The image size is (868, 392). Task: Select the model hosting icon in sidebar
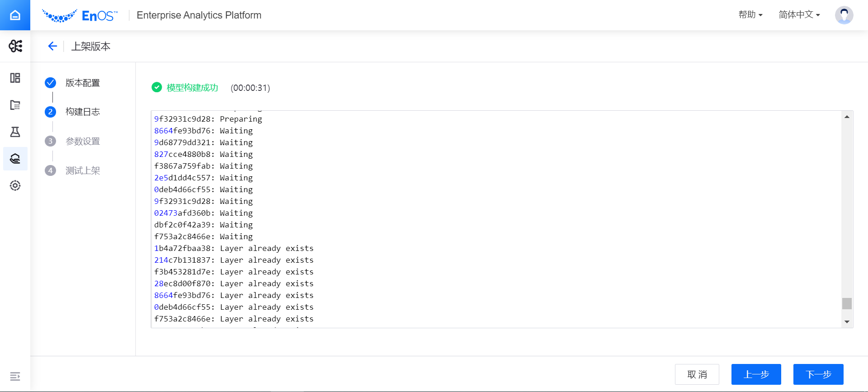[15, 159]
